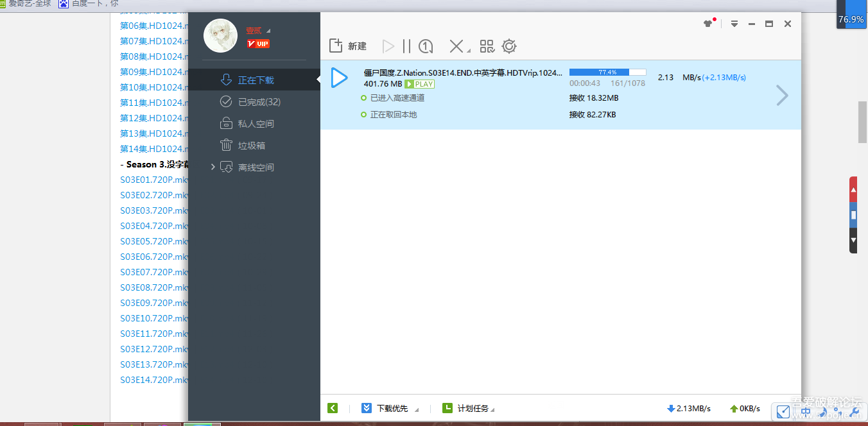Delete the selected task using the X icon
This screenshot has width=868, height=426.
pos(455,46)
